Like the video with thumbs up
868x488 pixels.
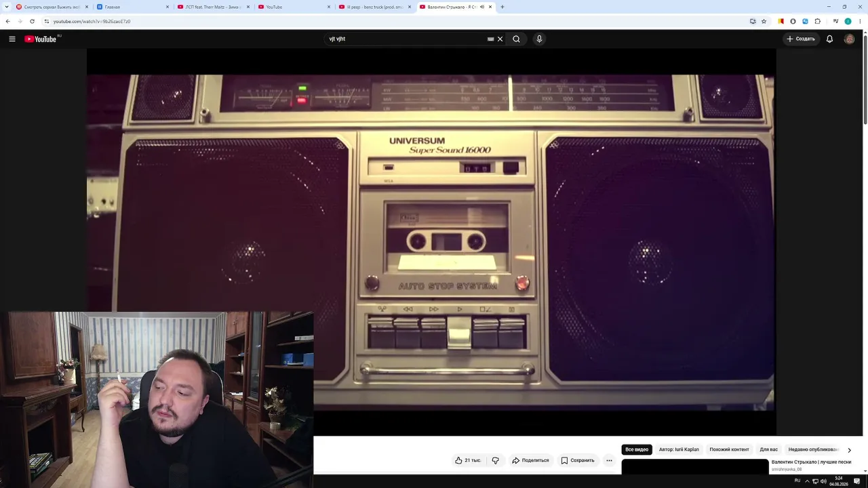tap(468, 460)
